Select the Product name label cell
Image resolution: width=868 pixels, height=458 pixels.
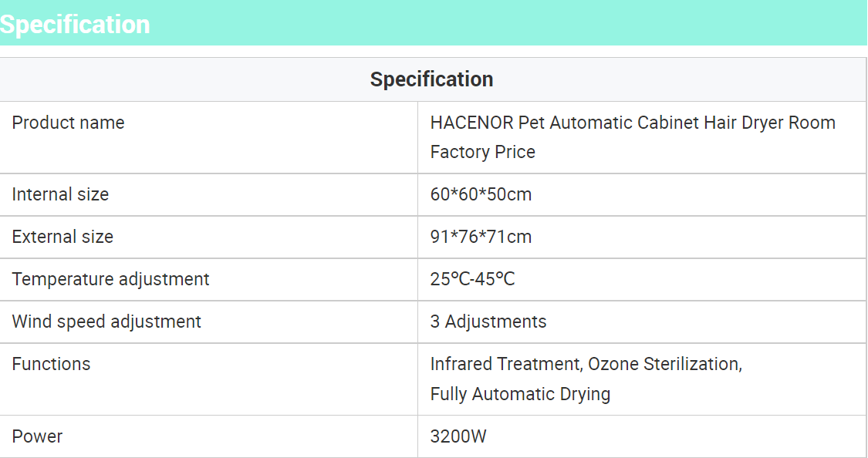coord(208,137)
